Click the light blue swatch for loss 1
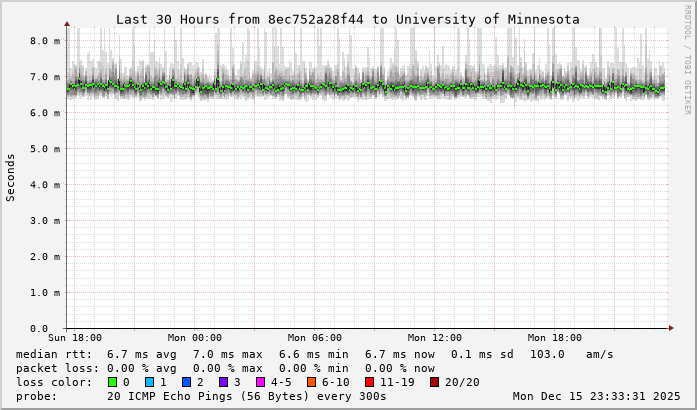697x410 pixels. pyautogui.click(x=149, y=382)
